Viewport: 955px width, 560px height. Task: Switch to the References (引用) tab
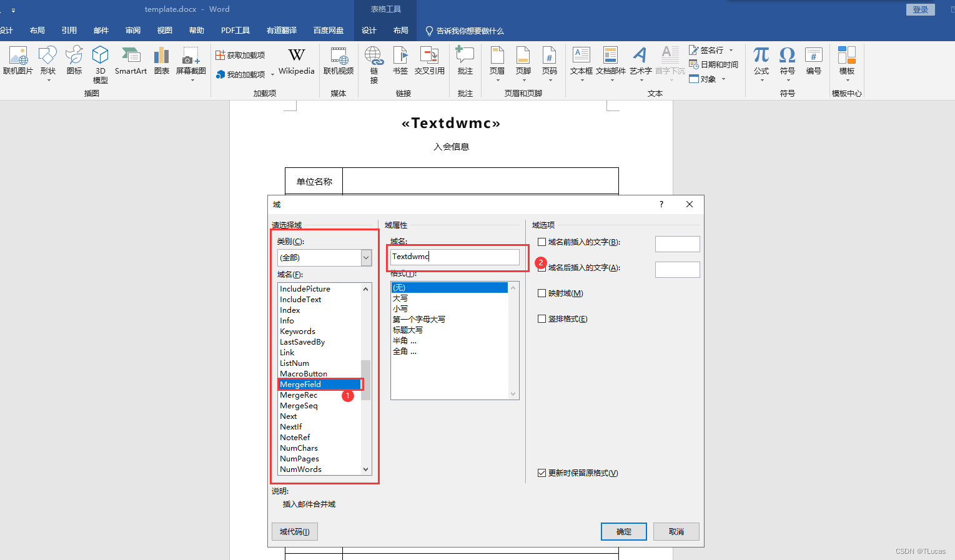click(x=69, y=31)
